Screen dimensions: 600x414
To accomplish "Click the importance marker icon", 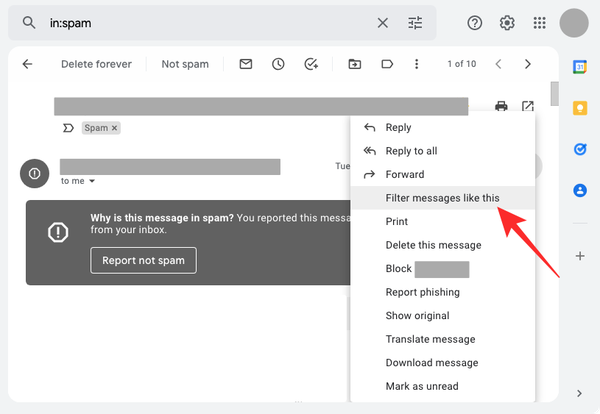I will click(68, 128).
